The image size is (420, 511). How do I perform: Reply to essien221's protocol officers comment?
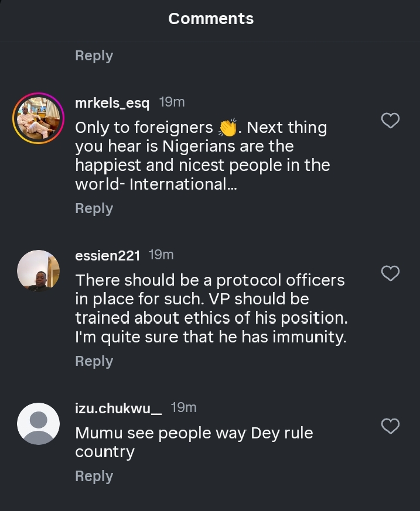click(x=94, y=362)
